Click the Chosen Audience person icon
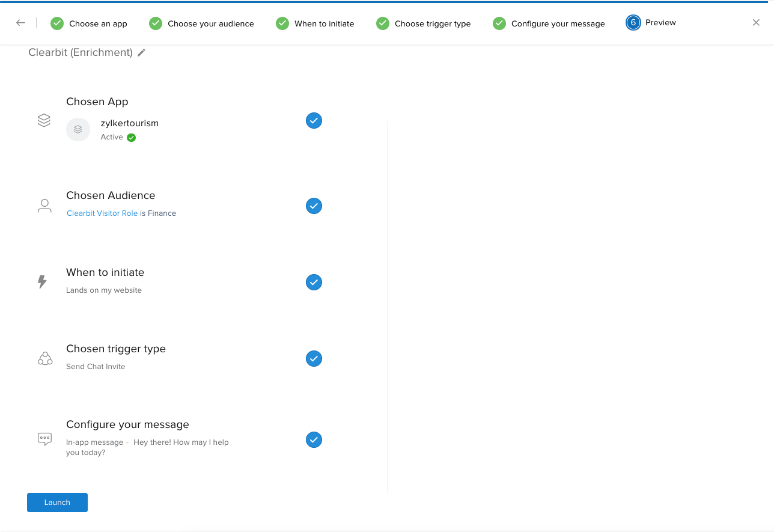 (x=44, y=206)
